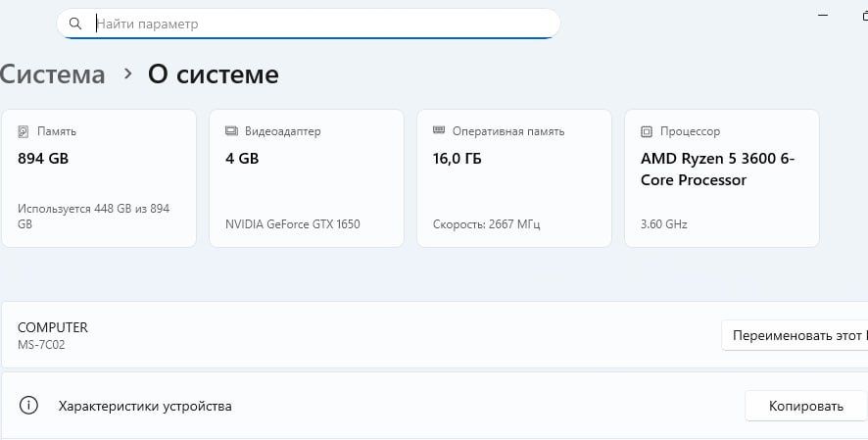Go back to the "Система" breadcrumb
The height and width of the screenshot is (440, 868).
52,74
